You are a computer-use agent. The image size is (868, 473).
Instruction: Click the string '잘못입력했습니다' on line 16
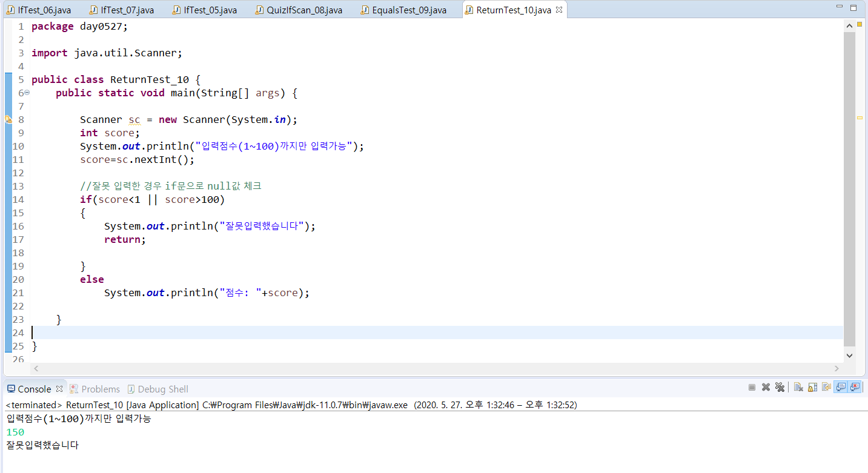tap(262, 227)
